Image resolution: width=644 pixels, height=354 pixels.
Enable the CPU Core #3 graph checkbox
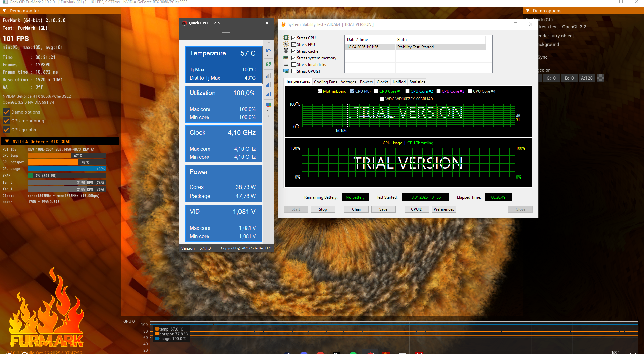[x=439, y=91]
